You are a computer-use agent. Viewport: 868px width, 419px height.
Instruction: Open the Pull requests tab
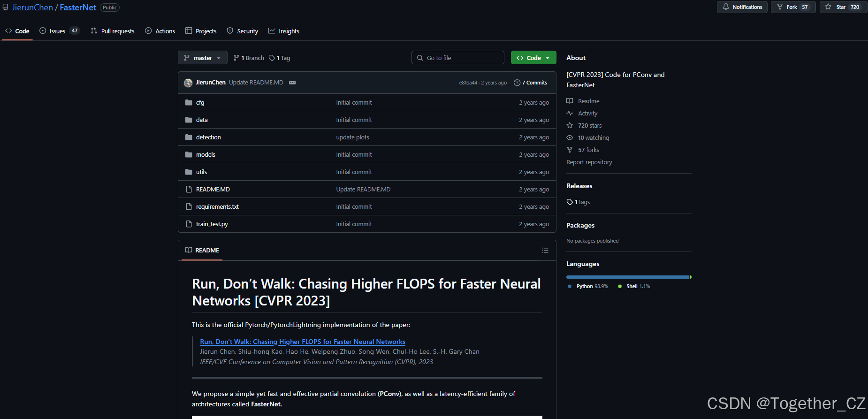pos(113,31)
